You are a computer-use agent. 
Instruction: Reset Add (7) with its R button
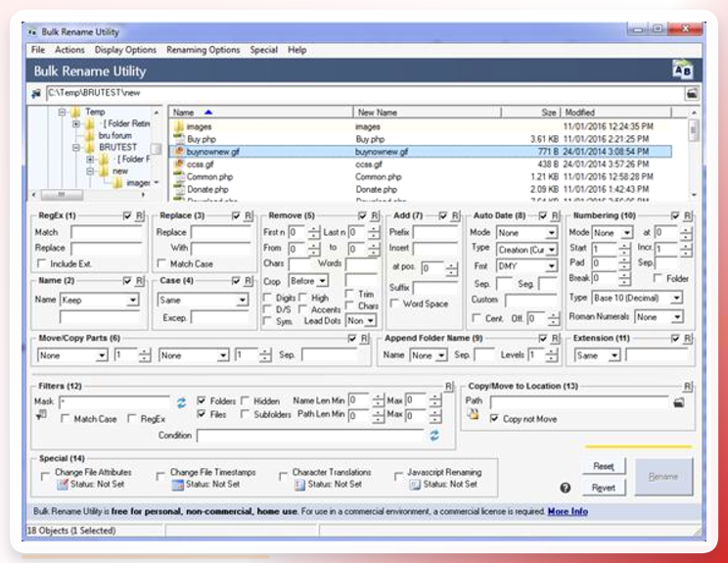(455, 216)
